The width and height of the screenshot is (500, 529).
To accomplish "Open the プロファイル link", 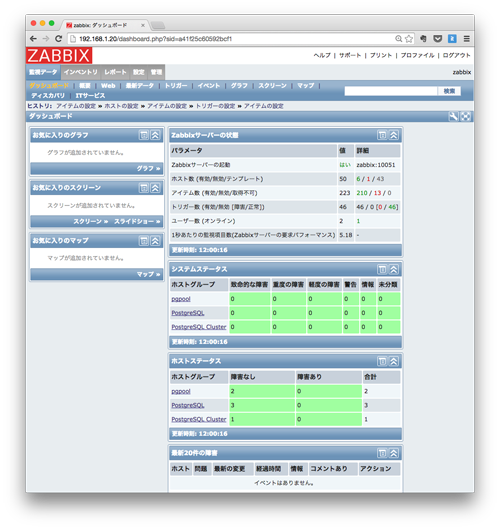I will coord(418,55).
